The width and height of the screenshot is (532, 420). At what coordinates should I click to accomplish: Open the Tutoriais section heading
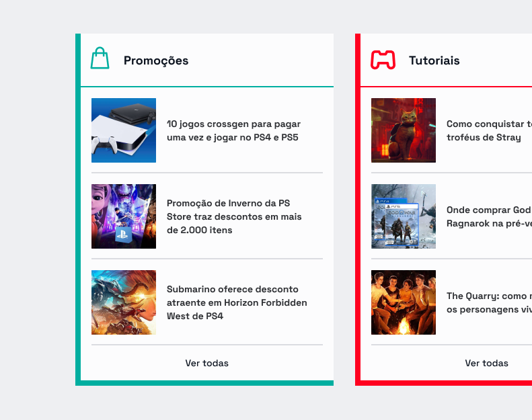coord(434,60)
